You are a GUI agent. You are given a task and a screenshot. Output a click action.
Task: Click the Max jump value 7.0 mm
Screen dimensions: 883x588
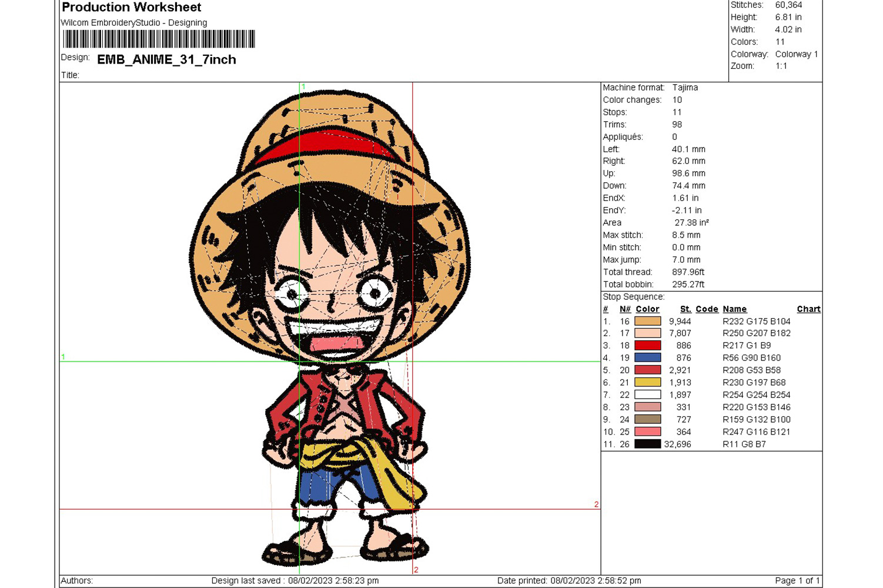[686, 260]
